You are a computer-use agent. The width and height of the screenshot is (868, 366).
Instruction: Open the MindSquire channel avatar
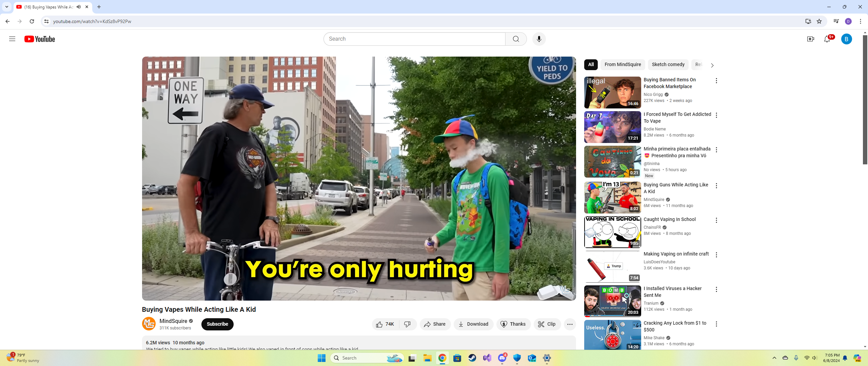click(x=149, y=324)
